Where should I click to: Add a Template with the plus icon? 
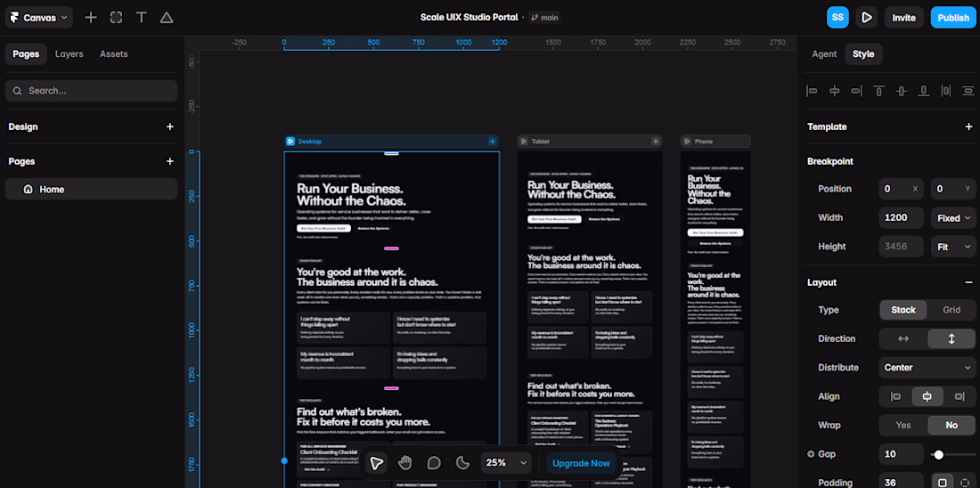click(968, 126)
